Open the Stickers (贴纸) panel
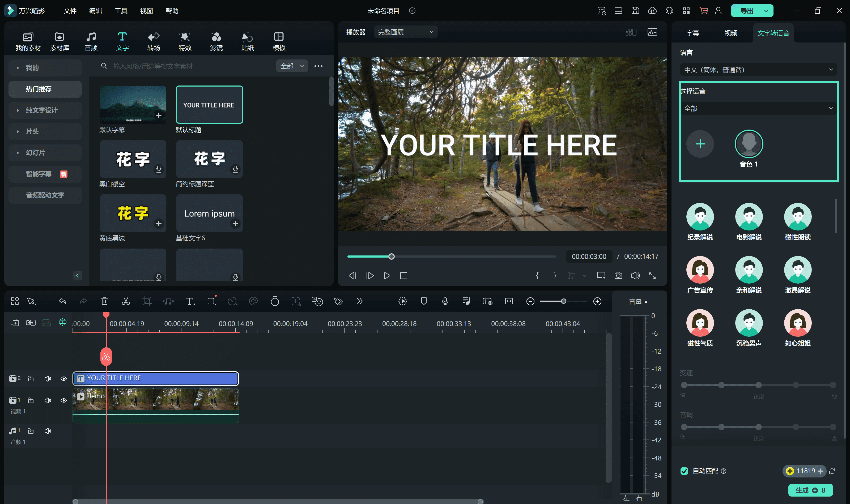This screenshot has height=504, width=850. click(248, 41)
